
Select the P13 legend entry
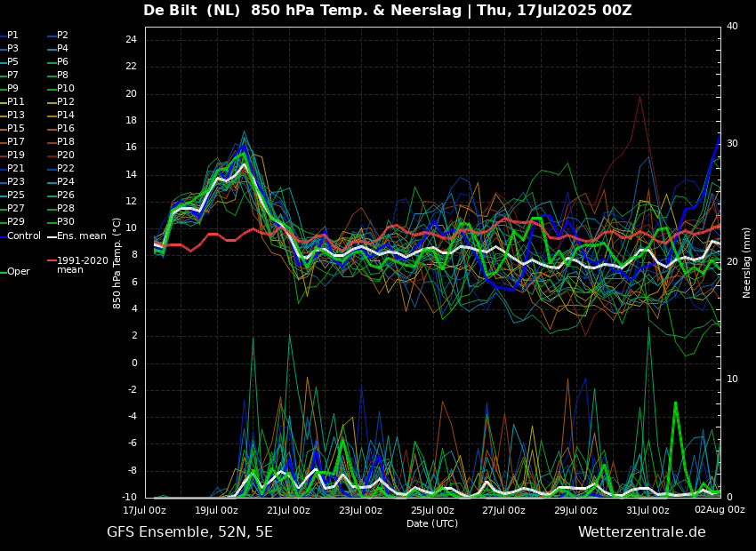click(x=12, y=116)
